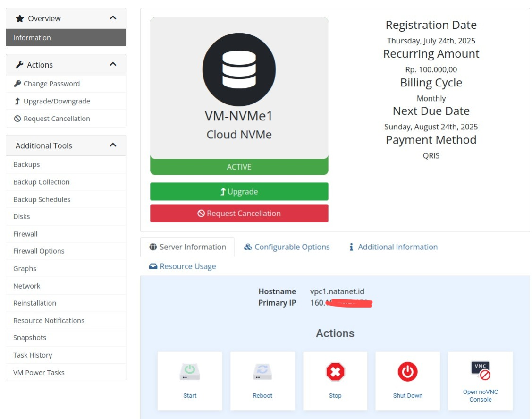Click the Open noVNC Console label
Viewport: 532px width, 419px height.
(481, 395)
